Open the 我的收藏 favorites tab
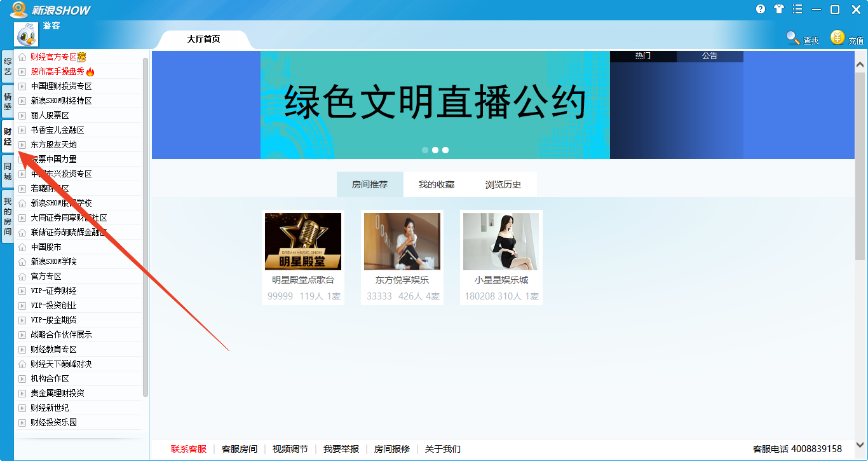Screen dimensions: 868x461 point(438,184)
